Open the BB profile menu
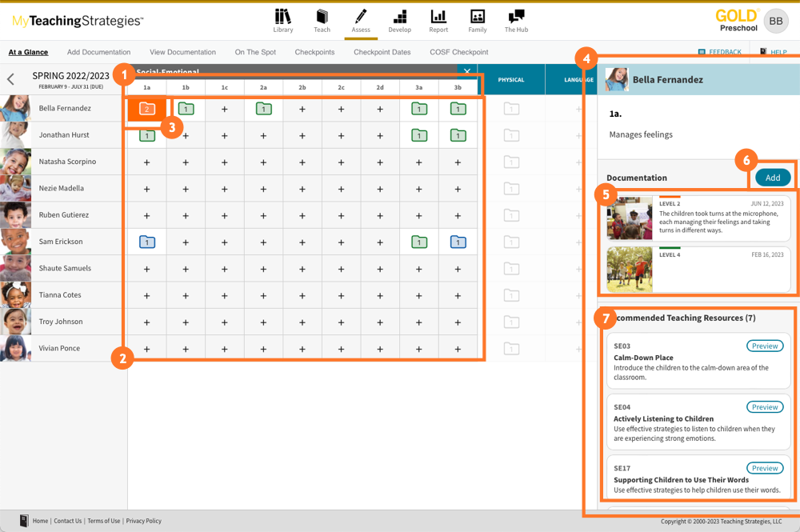The image size is (800, 532). pos(774,21)
